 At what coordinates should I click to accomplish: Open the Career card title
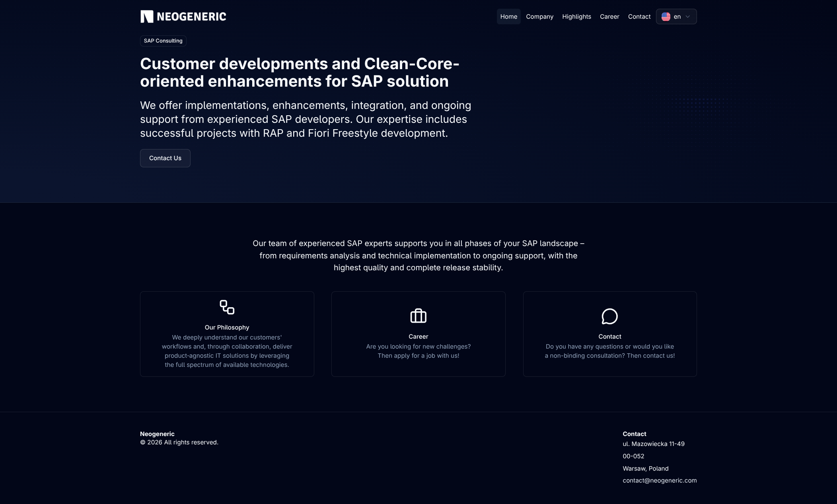click(x=418, y=337)
